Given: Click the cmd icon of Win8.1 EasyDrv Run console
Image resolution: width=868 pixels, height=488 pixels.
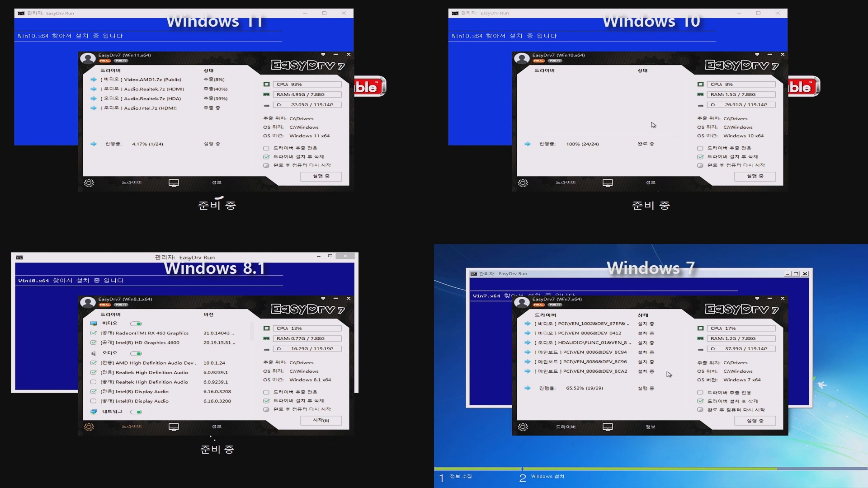Looking at the screenshot, I should (19, 258).
